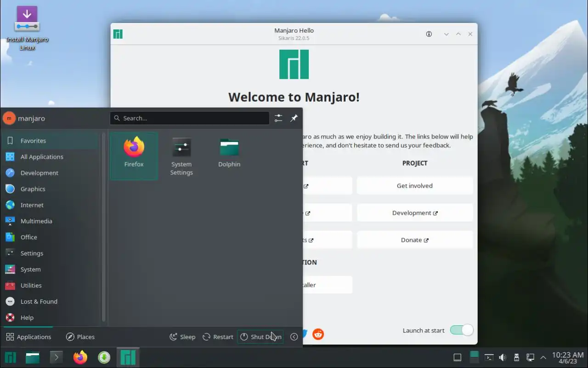Open the Office category
The width and height of the screenshot is (588, 368).
tap(50, 237)
